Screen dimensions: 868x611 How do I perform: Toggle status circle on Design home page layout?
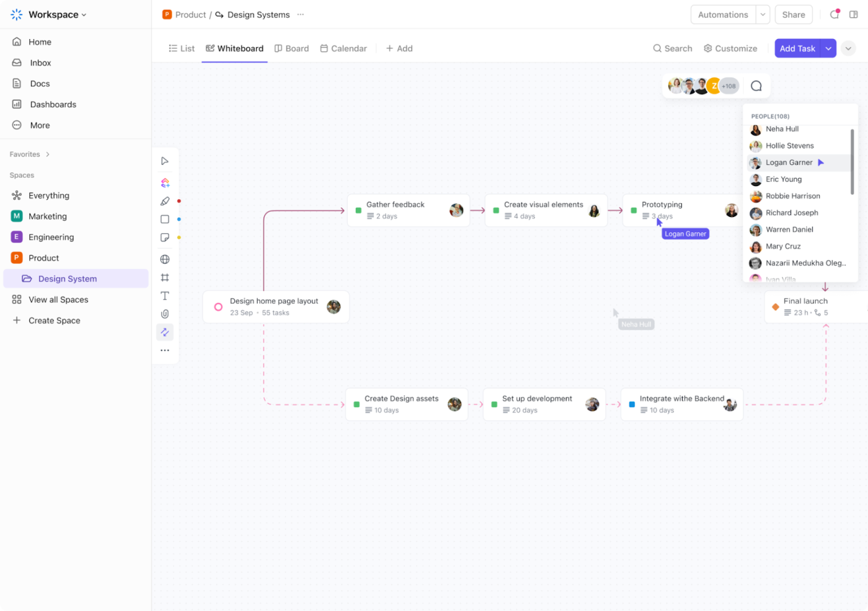218,306
